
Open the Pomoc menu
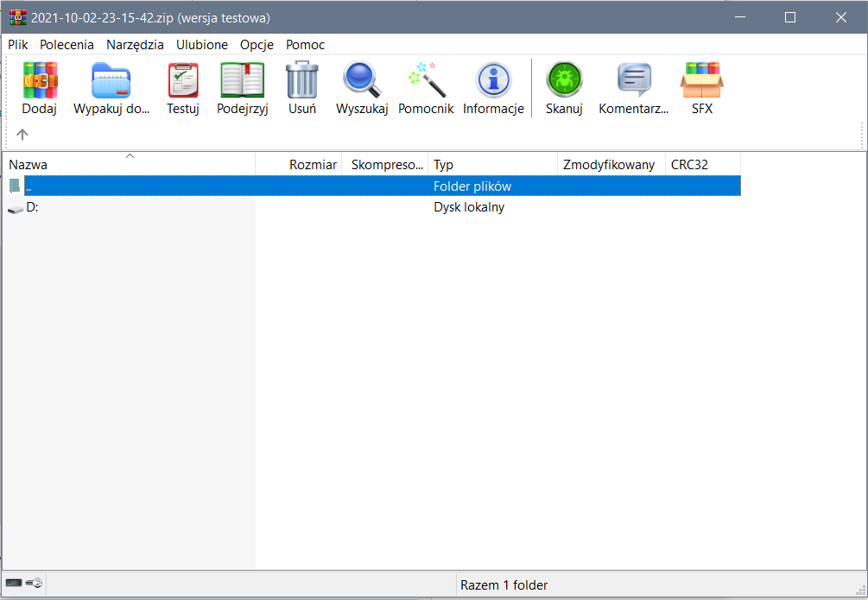coord(305,45)
